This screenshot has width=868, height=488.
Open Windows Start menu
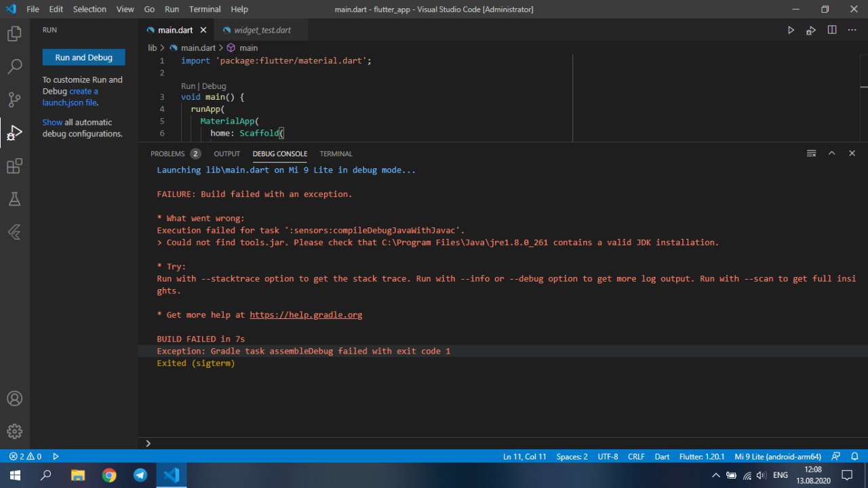tap(15, 475)
